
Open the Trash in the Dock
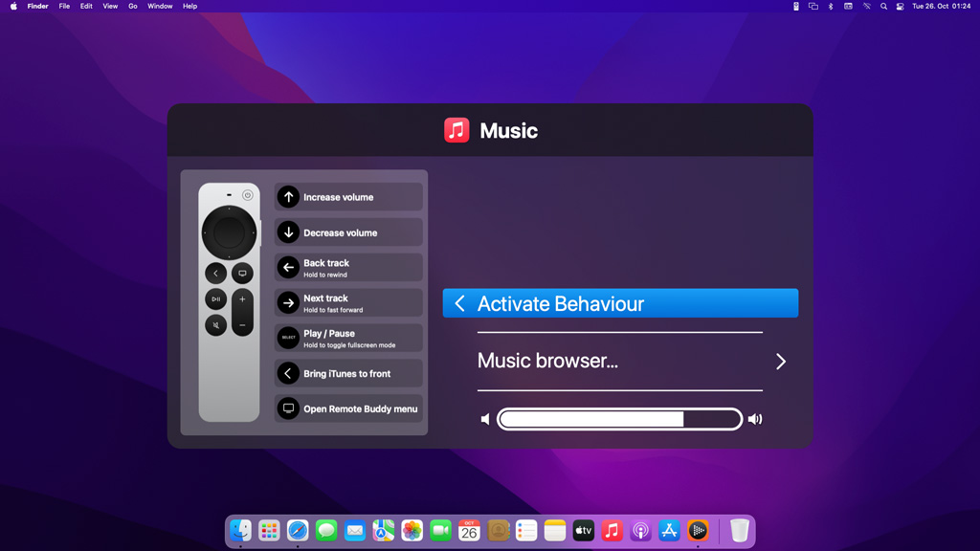740,530
